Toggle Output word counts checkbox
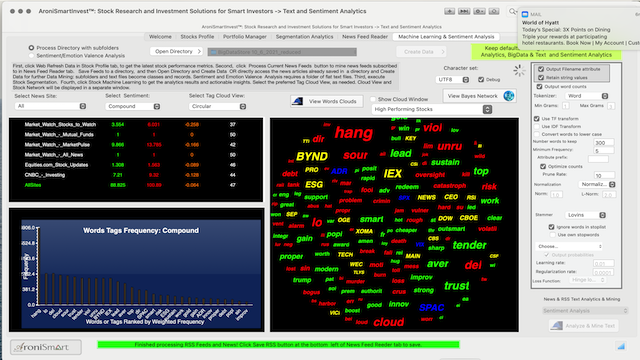The width and height of the screenshot is (640, 360). pyautogui.click(x=539, y=87)
